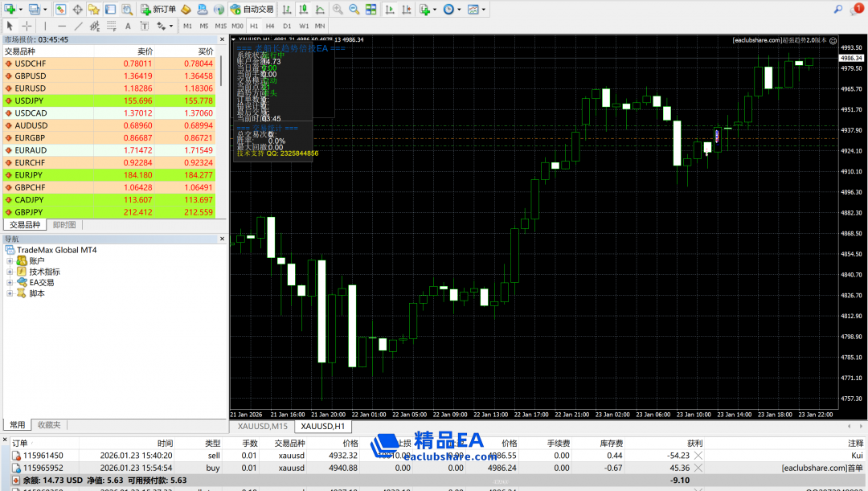This screenshot has height=491, width=868.
Task: Close the xauusd buy order 115965952
Action: 698,468
